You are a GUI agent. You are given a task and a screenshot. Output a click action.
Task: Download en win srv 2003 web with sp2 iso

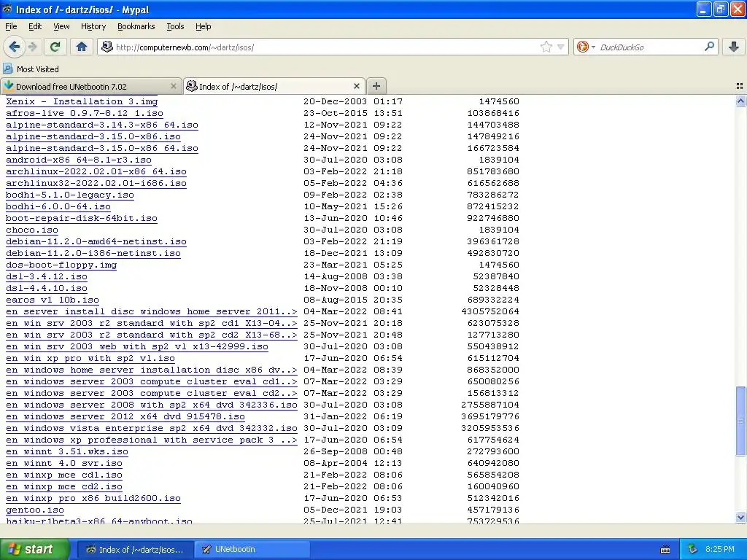(137, 346)
